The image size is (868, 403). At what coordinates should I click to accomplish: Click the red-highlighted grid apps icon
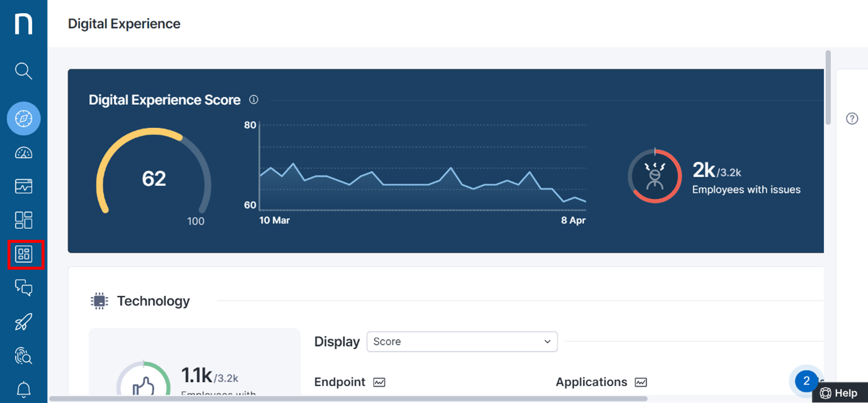[x=24, y=254]
